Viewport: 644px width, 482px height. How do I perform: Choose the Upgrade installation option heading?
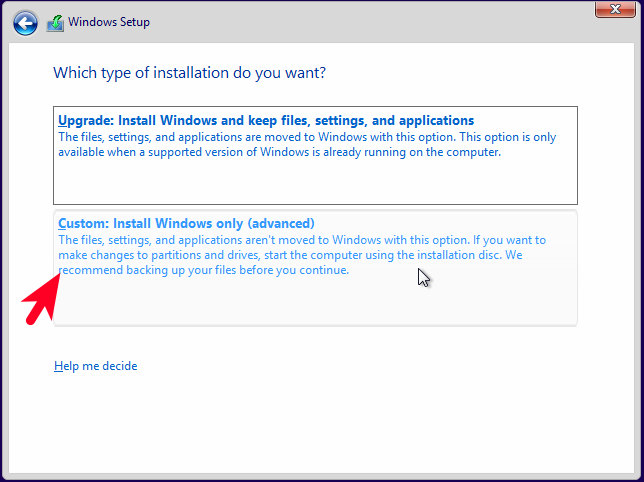point(266,120)
